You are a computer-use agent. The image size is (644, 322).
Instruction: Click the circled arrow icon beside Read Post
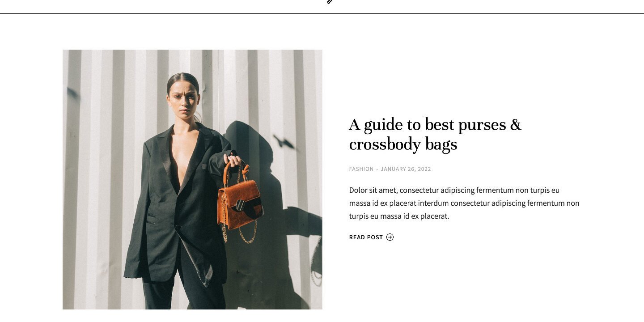pos(390,237)
